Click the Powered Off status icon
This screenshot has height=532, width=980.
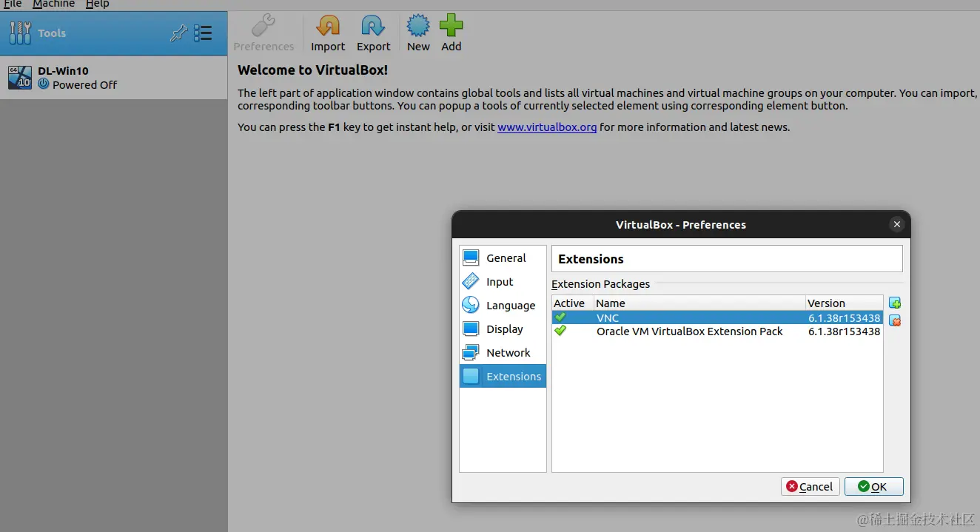(44, 84)
